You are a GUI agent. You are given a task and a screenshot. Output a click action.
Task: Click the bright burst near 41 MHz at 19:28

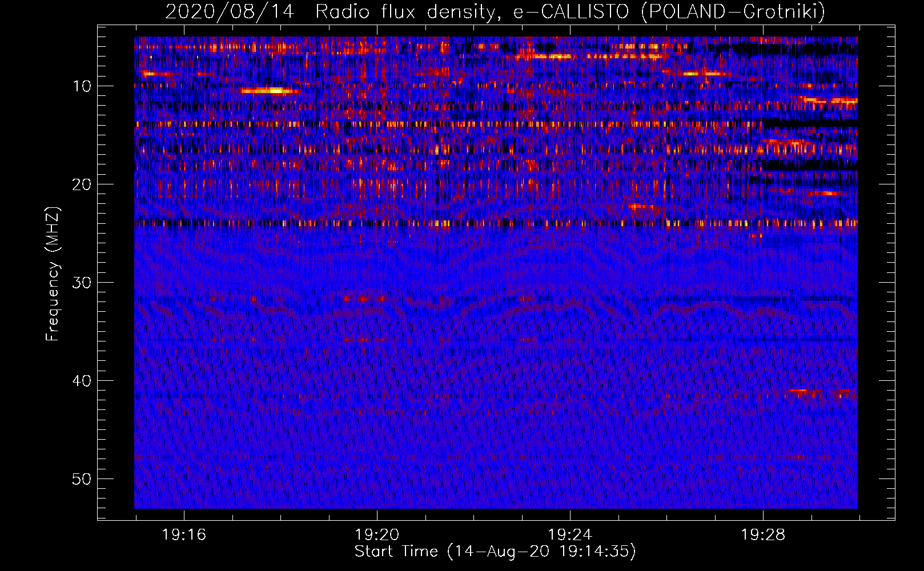pyautogui.click(x=804, y=392)
